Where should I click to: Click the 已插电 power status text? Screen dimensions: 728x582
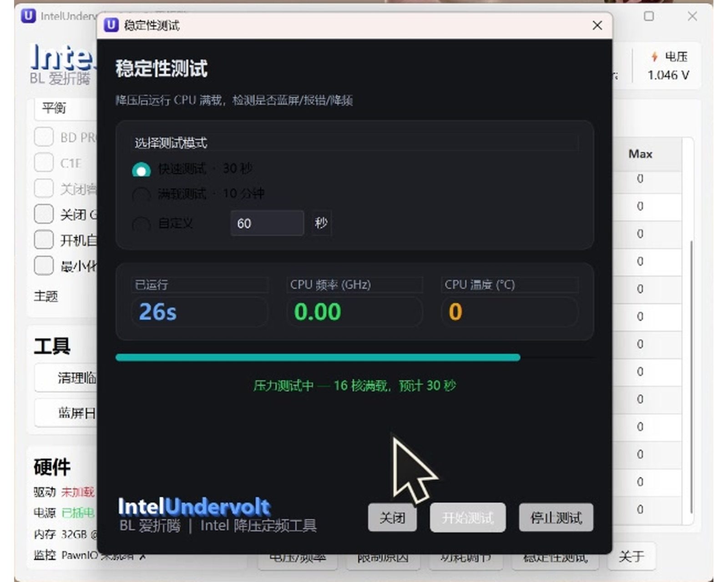pos(78,513)
